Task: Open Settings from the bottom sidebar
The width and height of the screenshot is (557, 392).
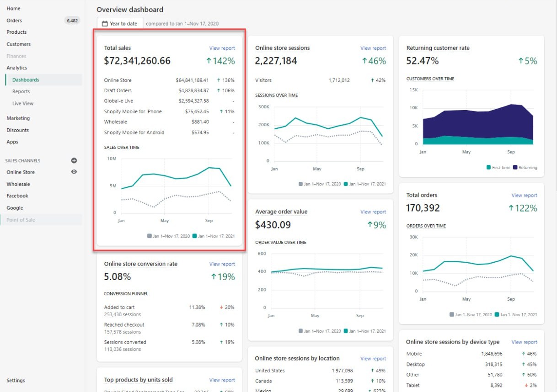Action: [x=16, y=380]
